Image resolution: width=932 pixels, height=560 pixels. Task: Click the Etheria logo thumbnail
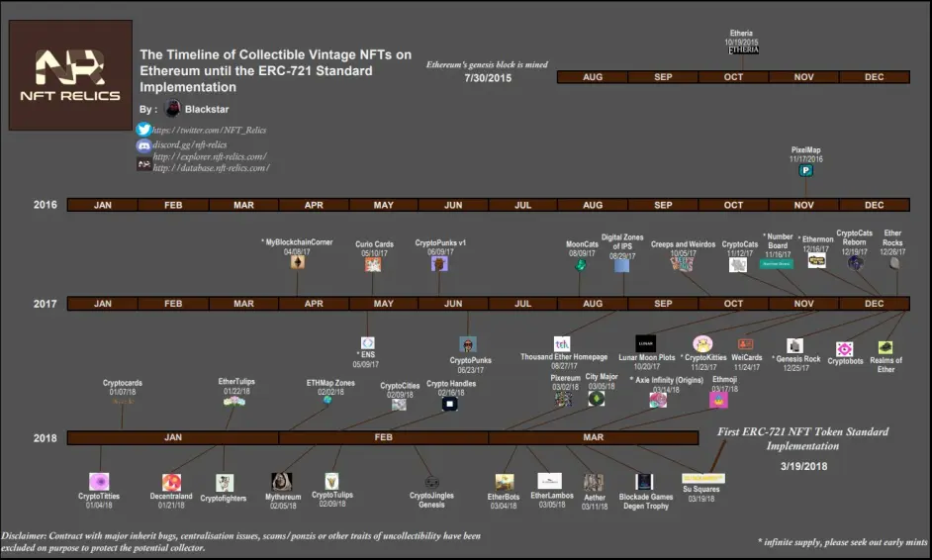coord(744,49)
